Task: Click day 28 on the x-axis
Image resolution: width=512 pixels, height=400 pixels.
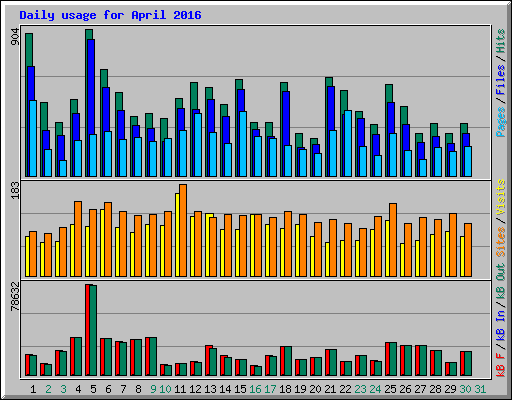Action: (x=435, y=389)
